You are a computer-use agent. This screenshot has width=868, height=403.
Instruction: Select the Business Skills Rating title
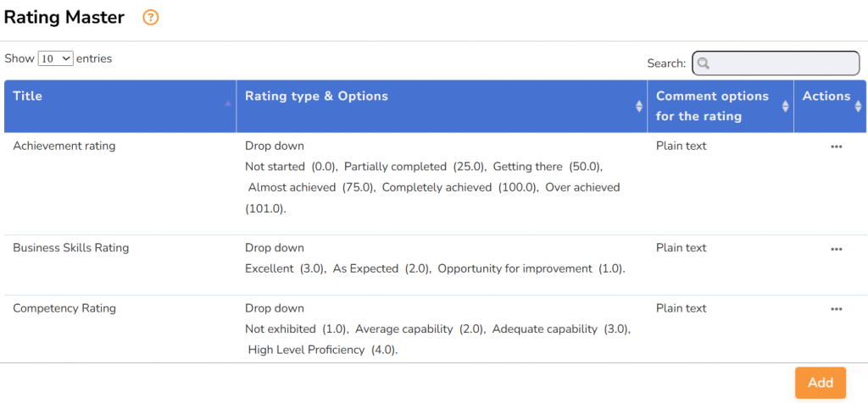(71, 249)
